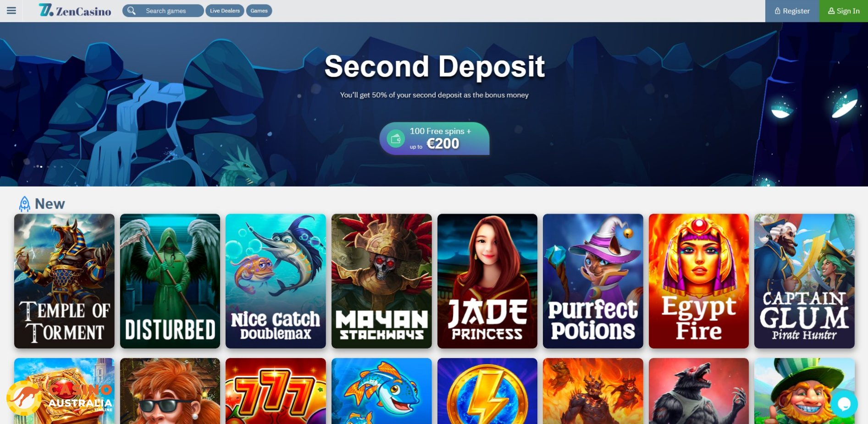
Task: Click the wallet icon in bonus banner
Action: [396, 138]
